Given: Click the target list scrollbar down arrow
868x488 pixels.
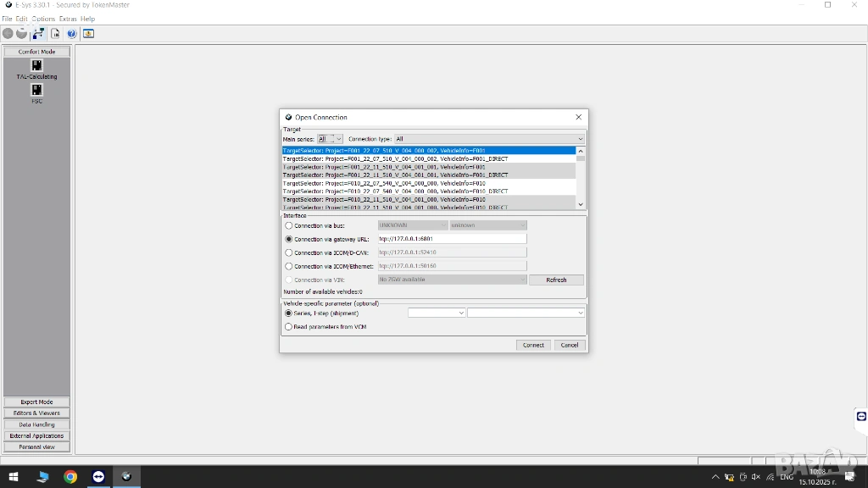Looking at the screenshot, I should click(581, 204).
